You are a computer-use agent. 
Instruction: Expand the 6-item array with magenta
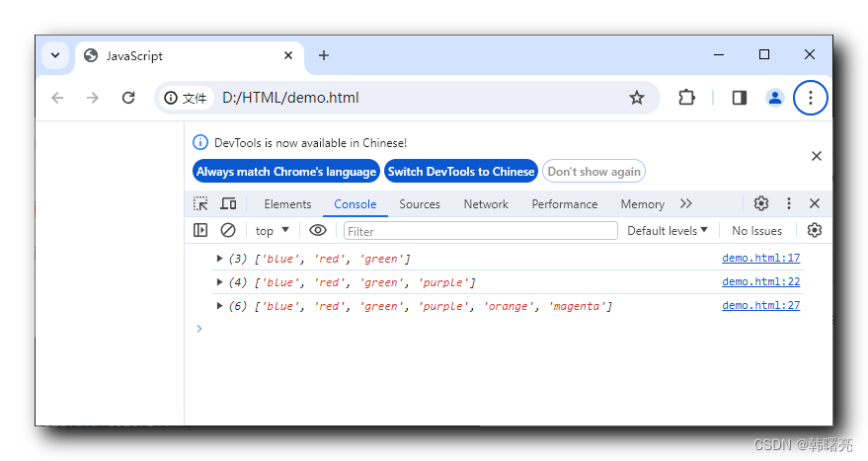(220, 306)
